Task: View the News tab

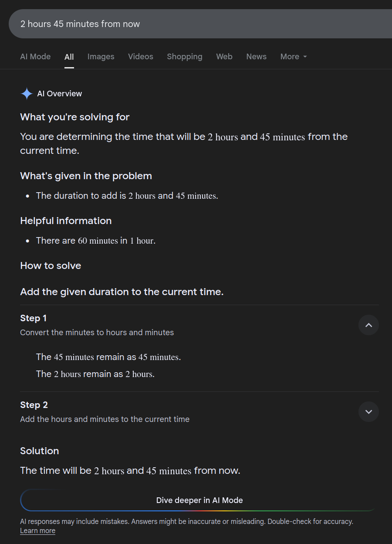Action: 256,57
